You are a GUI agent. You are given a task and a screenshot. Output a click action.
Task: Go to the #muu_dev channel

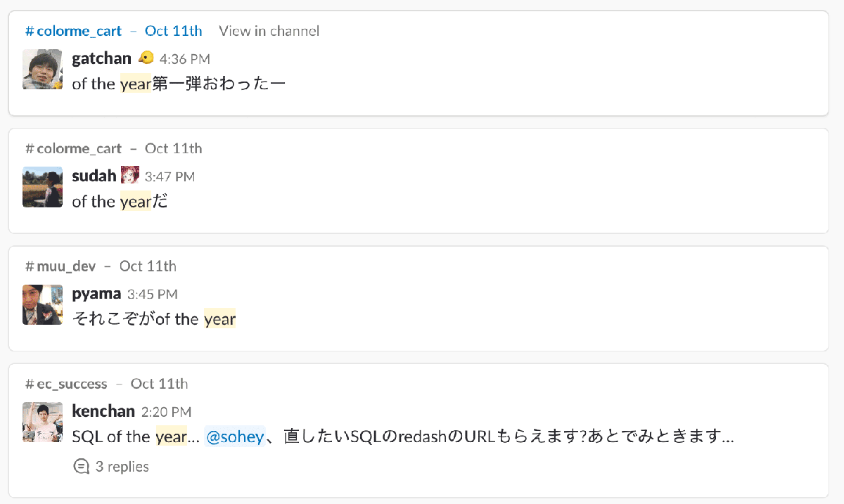point(61,266)
